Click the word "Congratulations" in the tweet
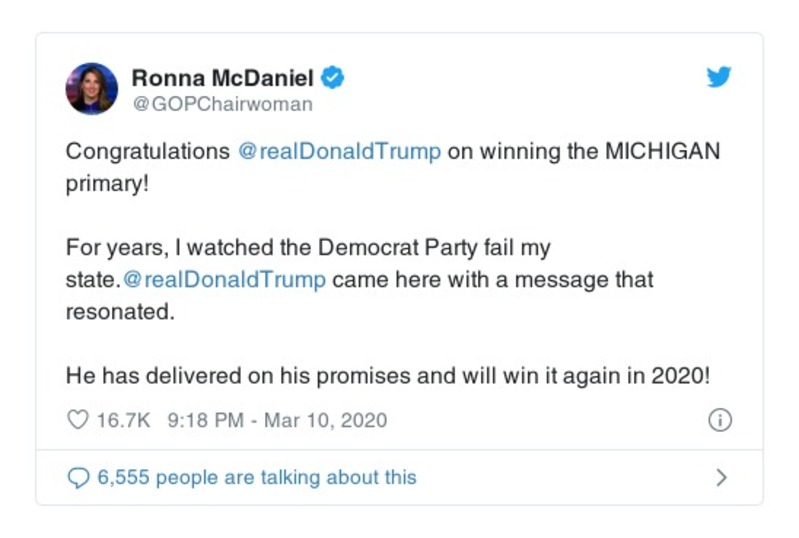This screenshot has height=538, width=799. click(x=147, y=153)
